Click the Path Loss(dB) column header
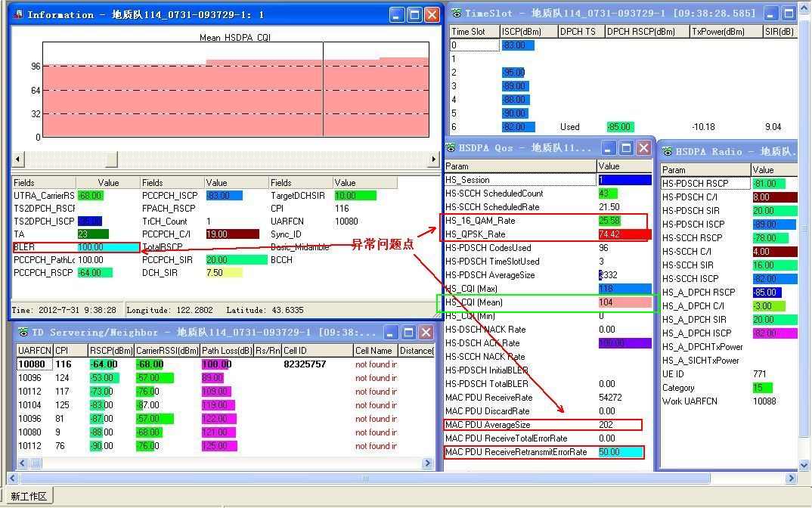Viewport: 812px width, 508px height. [x=227, y=351]
